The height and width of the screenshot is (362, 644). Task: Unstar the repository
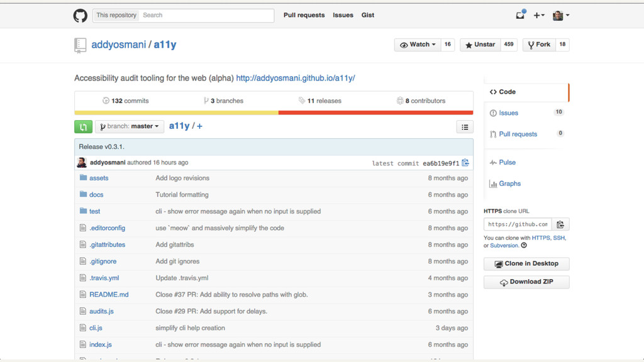(480, 45)
